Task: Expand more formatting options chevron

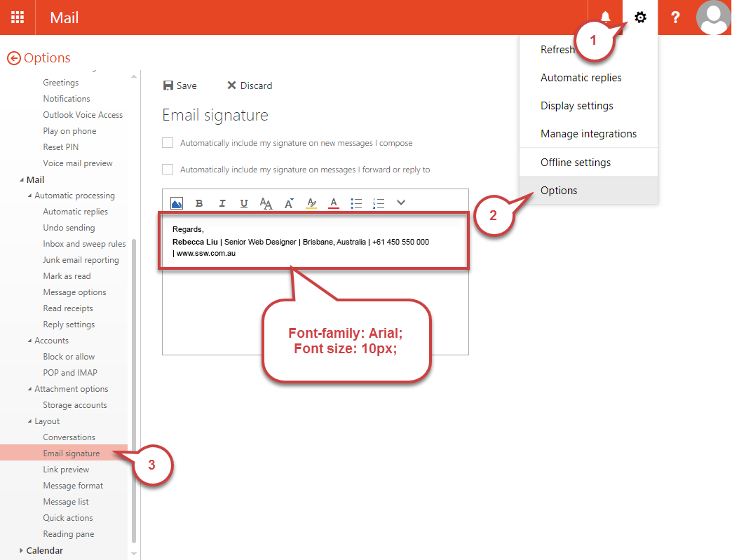Action: point(401,203)
